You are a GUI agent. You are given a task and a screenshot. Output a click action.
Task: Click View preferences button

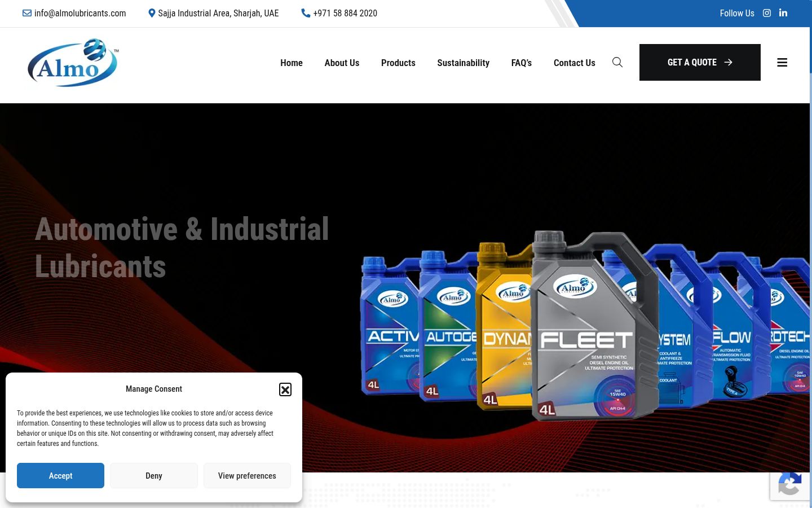pyautogui.click(x=247, y=475)
